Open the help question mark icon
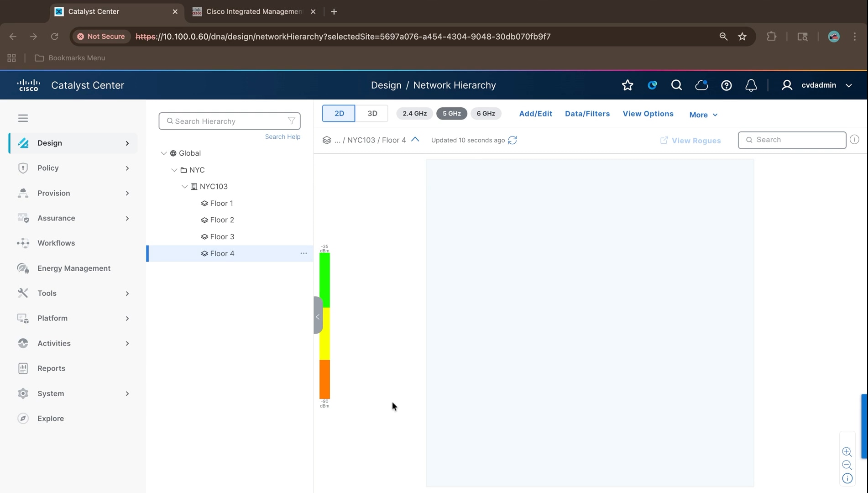The width and height of the screenshot is (868, 493). pyautogui.click(x=726, y=85)
